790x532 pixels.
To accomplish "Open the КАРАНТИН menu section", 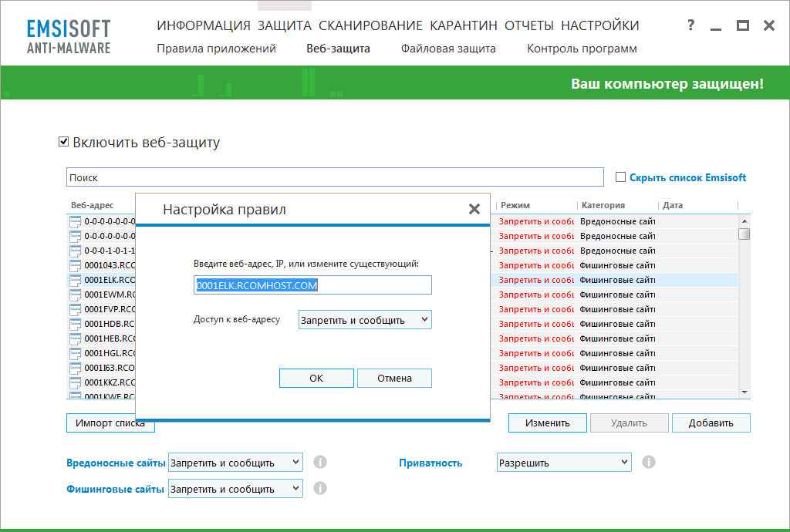I will click(x=463, y=25).
